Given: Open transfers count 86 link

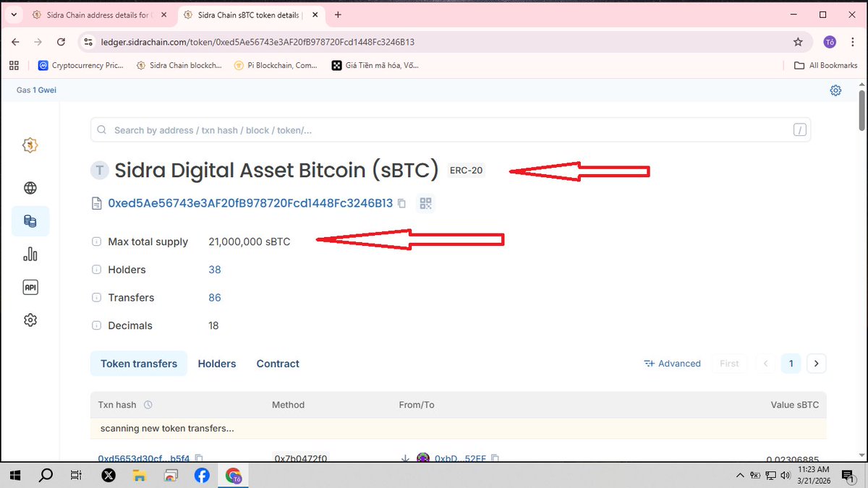Looking at the screenshot, I should pos(215,298).
